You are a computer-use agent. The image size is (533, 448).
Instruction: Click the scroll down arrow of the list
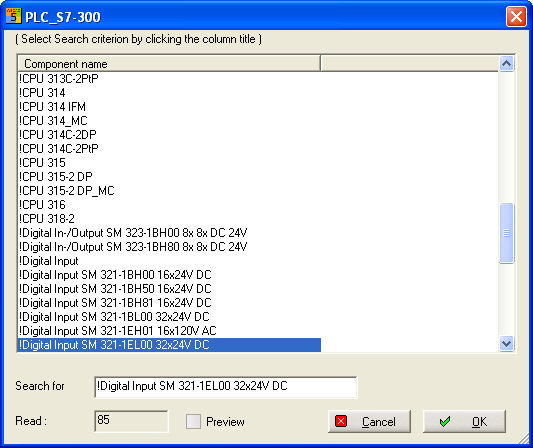coord(506,343)
